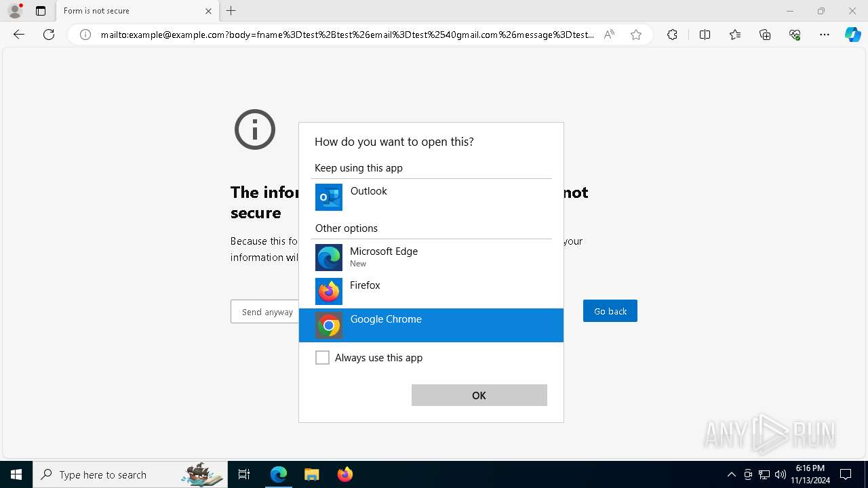This screenshot has height=488, width=868.
Task: Go back using the arrow icon
Action: point(19,35)
